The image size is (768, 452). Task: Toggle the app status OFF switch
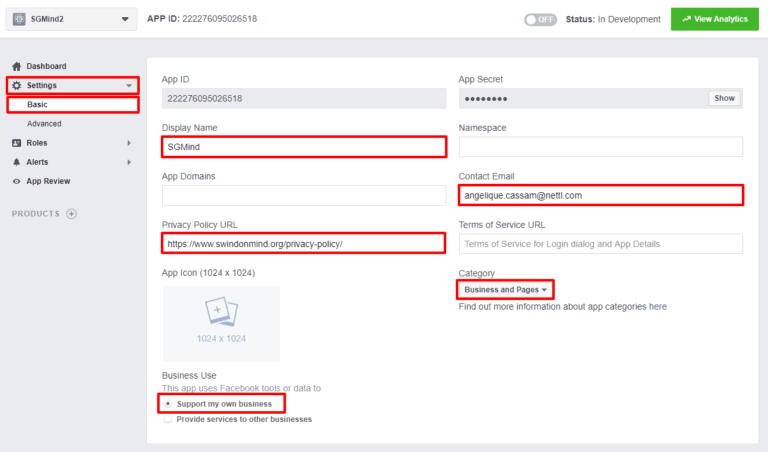[x=540, y=20]
